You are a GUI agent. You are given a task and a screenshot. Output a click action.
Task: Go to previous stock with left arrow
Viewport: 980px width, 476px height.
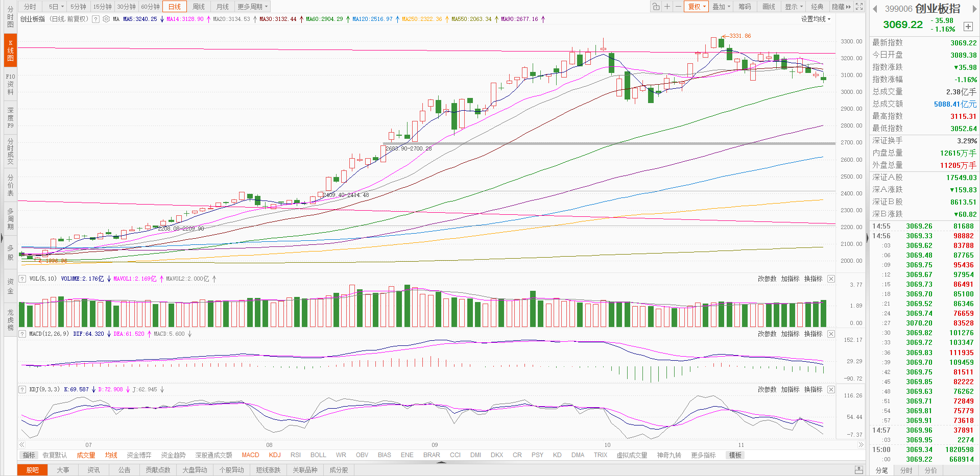pos(875,9)
